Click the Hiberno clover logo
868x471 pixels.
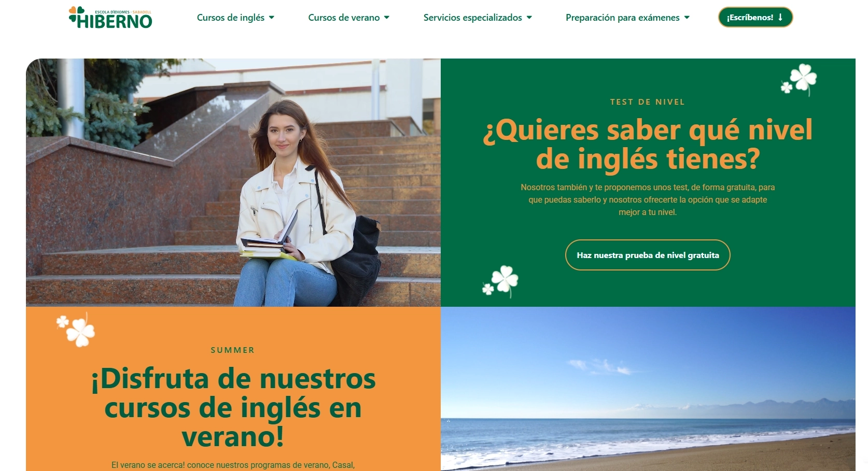pyautogui.click(x=110, y=17)
